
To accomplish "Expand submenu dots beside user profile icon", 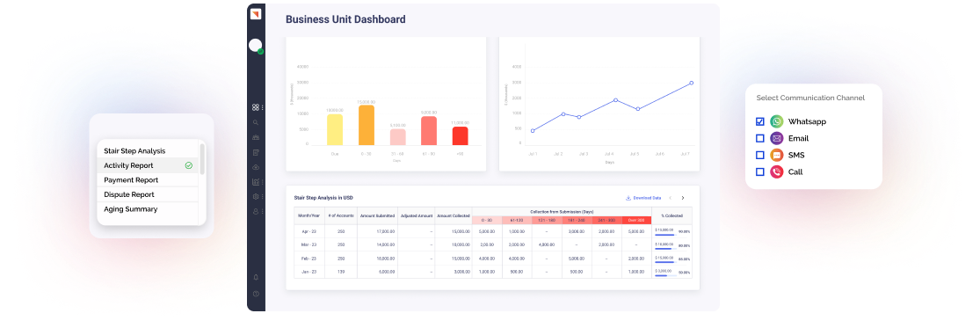I will coord(262,212).
